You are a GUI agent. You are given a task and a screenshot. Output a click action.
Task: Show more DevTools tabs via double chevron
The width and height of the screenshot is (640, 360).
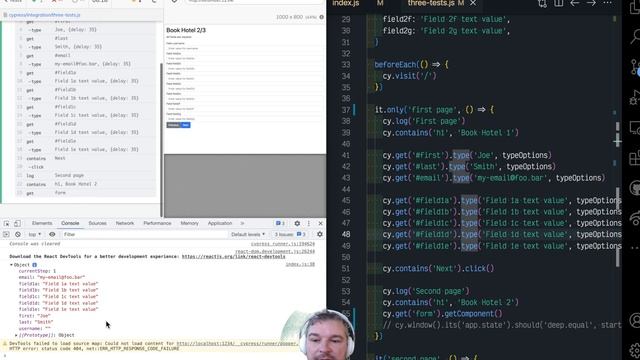coord(242,224)
